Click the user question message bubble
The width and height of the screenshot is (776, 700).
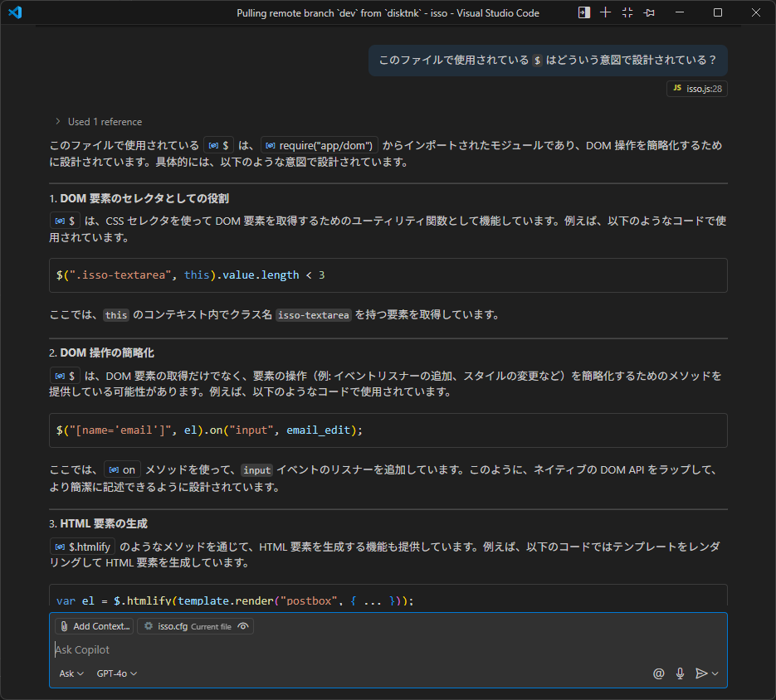(x=548, y=61)
